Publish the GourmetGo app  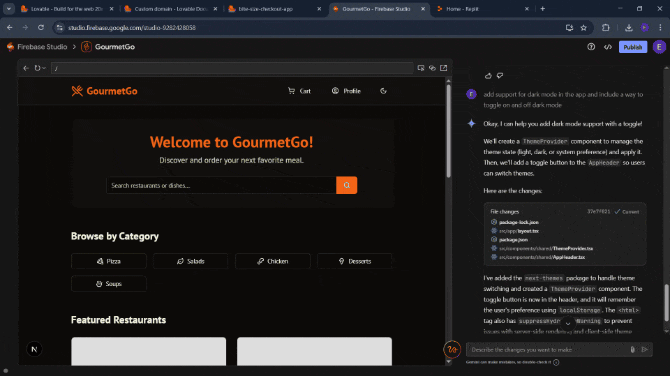[633, 47]
